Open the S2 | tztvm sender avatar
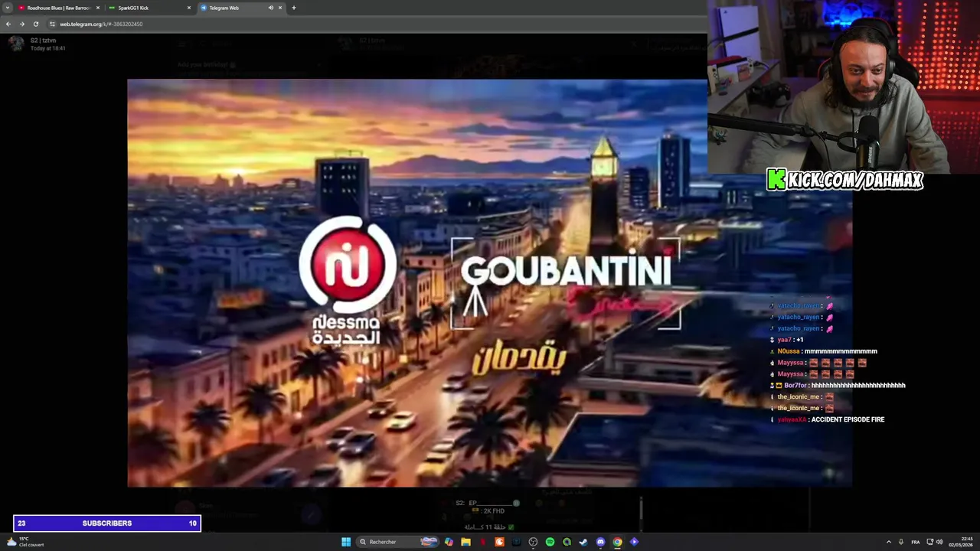 [x=16, y=43]
